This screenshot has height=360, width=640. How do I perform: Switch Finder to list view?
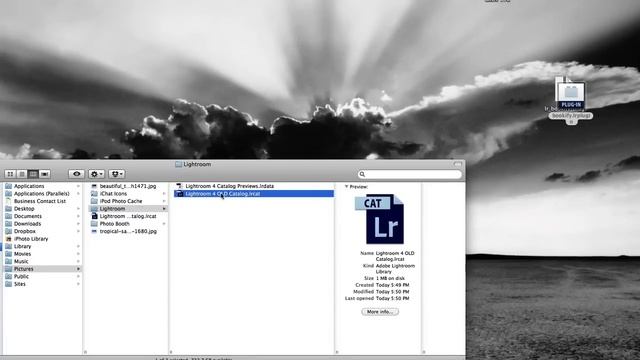pos(22,174)
